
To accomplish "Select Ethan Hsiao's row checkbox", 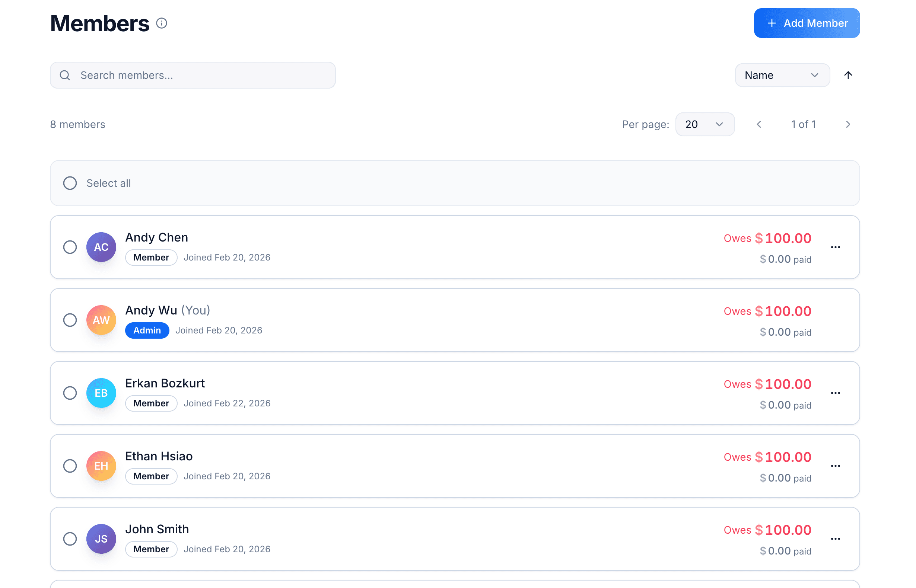I will point(70,466).
